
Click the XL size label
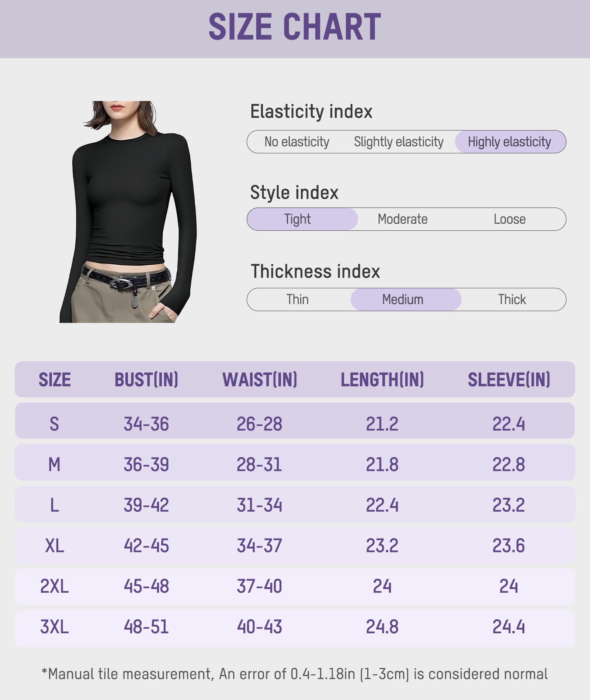point(54,546)
